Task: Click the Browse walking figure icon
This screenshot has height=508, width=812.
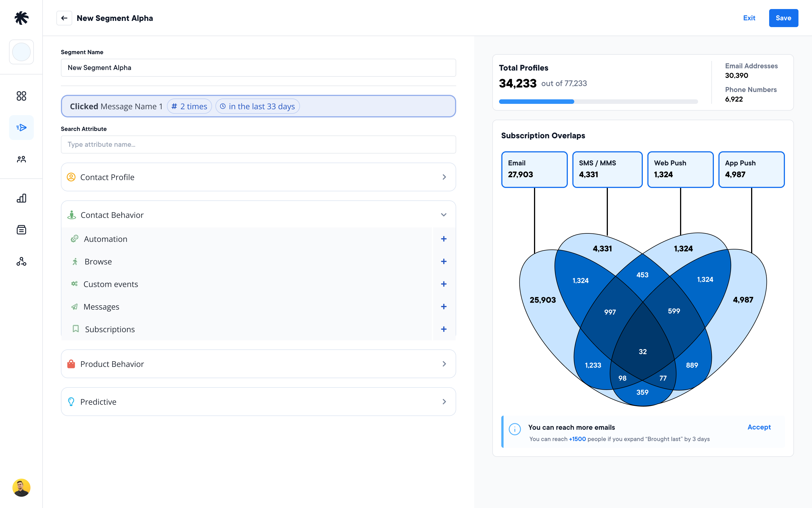Action: 75,261
